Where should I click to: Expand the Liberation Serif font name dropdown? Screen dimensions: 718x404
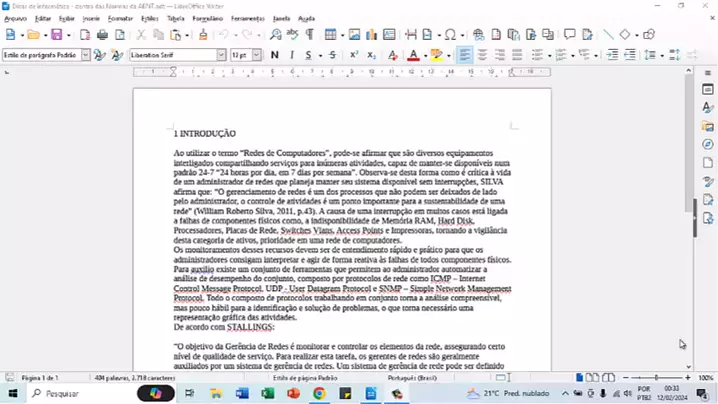[221, 55]
